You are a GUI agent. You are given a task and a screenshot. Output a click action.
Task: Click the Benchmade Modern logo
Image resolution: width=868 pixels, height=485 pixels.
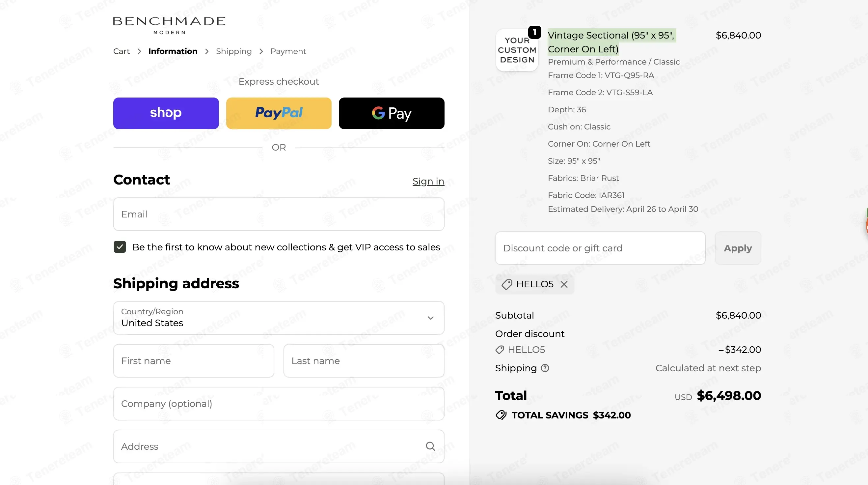169,25
